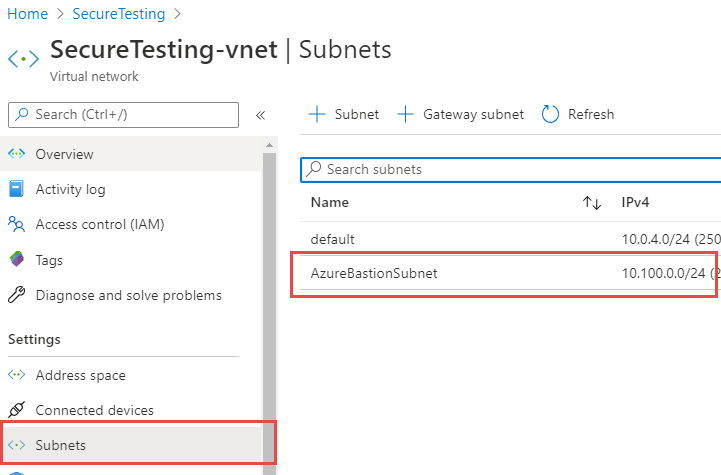Click the Virtual network subtitle text
Image resolution: width=721 pixels, height=475 pixels.
[x=94, y=76]
